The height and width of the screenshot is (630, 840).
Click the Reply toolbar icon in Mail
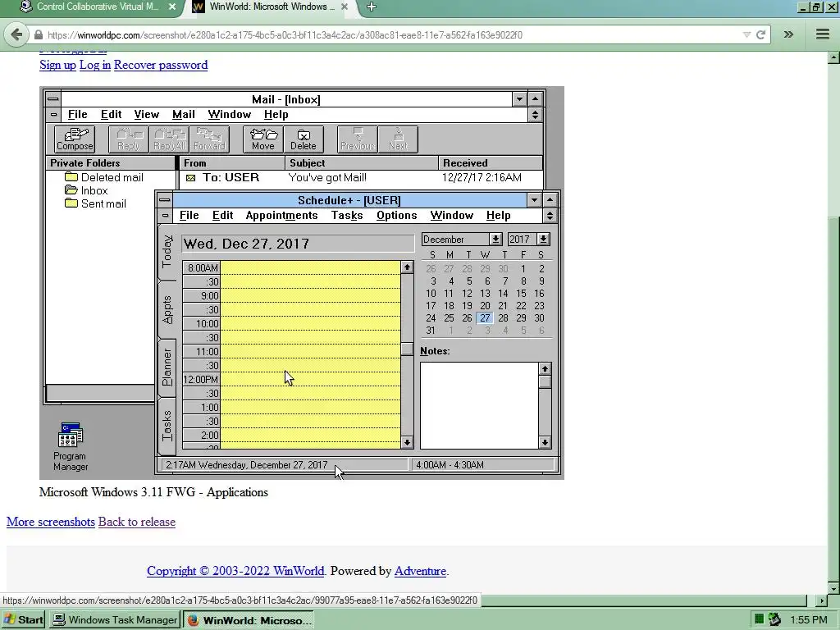129,139
